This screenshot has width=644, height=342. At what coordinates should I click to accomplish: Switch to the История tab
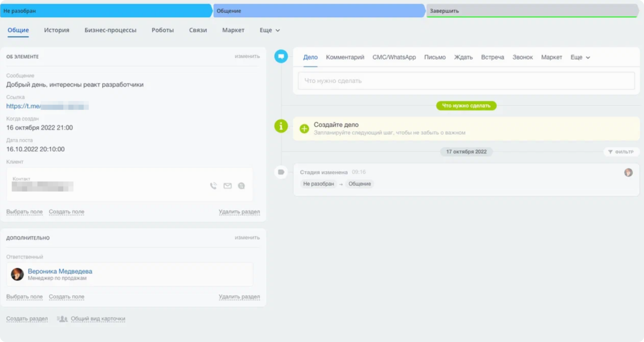(56, 30)
